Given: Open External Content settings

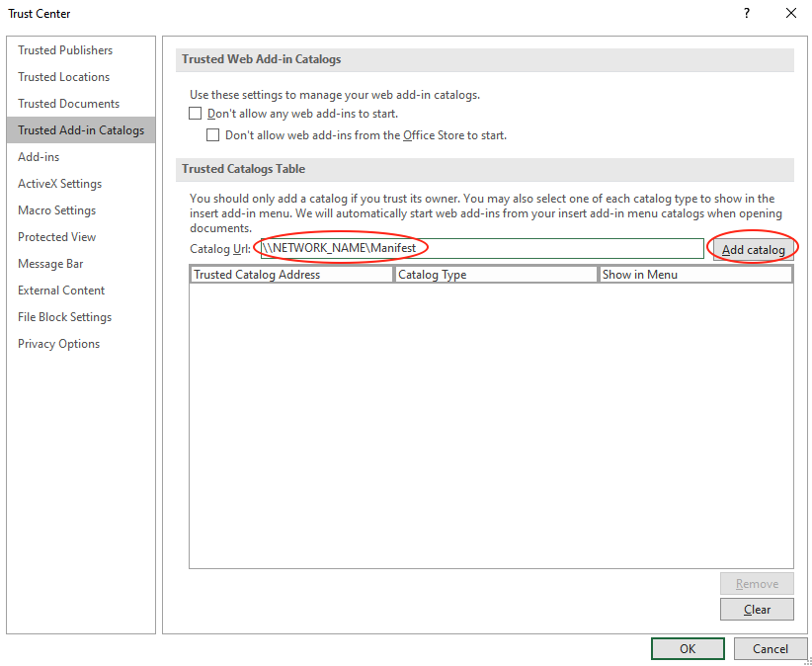Looking at the screenshot, I should point(61,291).
